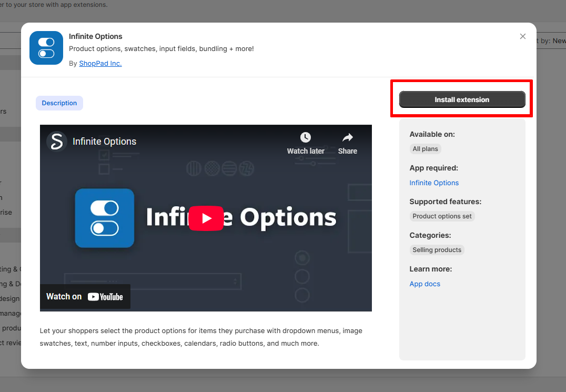This screenshot has height=392, width=566.
Task: Click the All plans badge
Action: (425, 149)
